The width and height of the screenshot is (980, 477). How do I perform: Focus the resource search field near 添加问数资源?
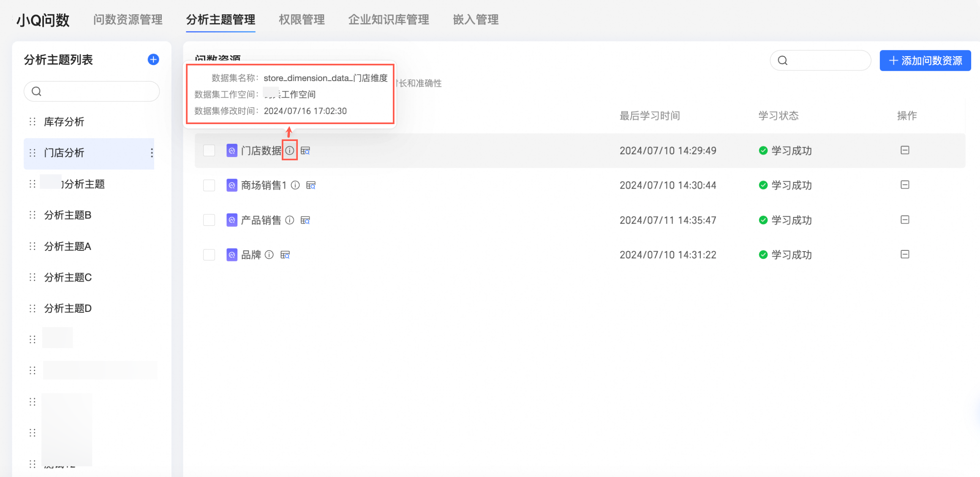coord(820,60)
